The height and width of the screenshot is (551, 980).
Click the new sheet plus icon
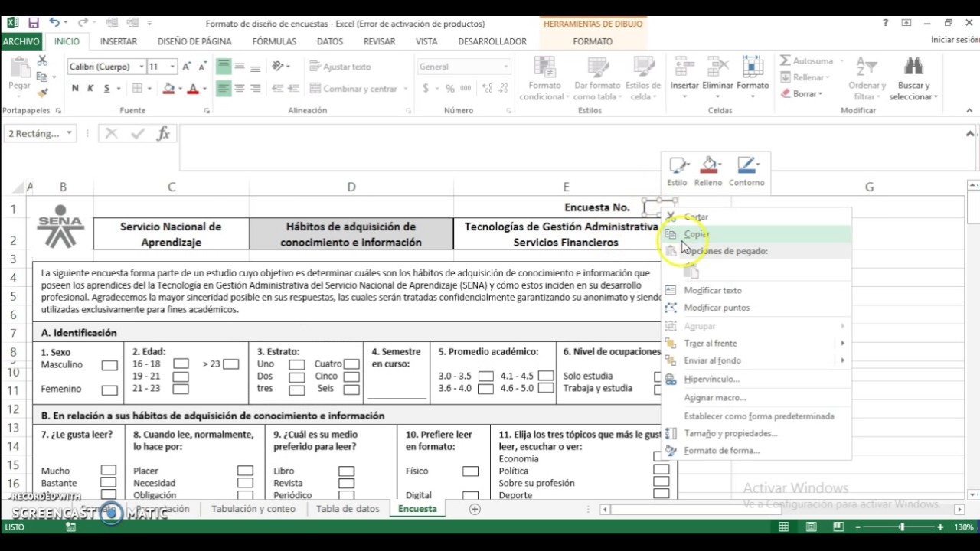coord(475,509)
